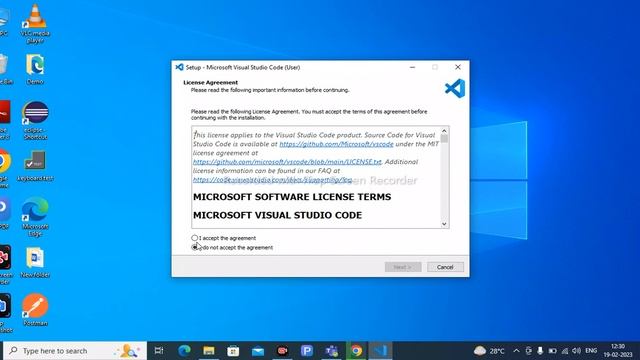The image size is (640, 360).
Task: Click the license text scrollbar thumb
Action: [444, 139]
